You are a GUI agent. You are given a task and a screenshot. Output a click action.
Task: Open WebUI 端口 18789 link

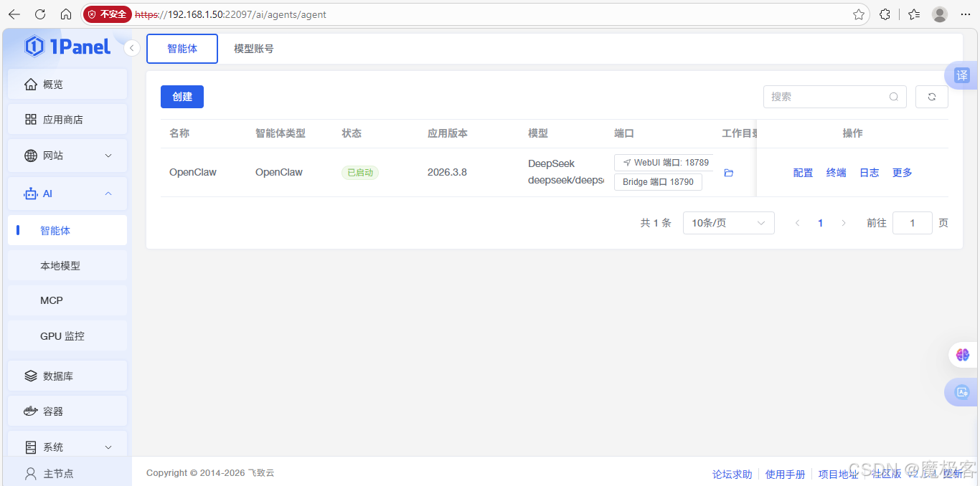(664, 163)
